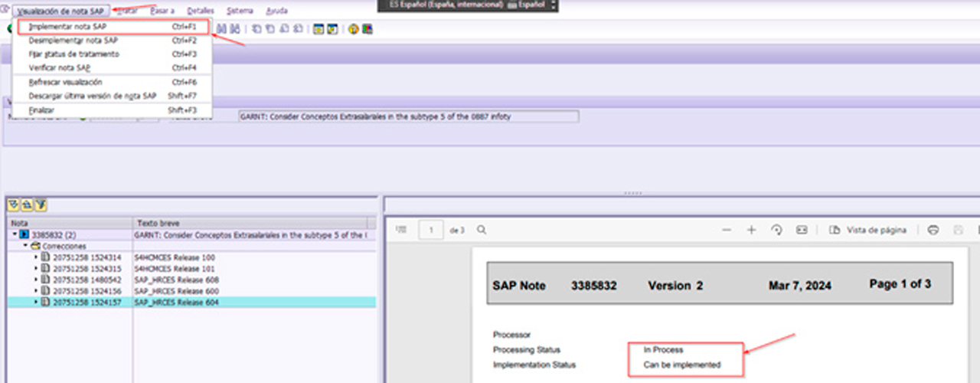Click the filter icon above the Nota column
980x383 pixels.
click(x=41, y=205)
